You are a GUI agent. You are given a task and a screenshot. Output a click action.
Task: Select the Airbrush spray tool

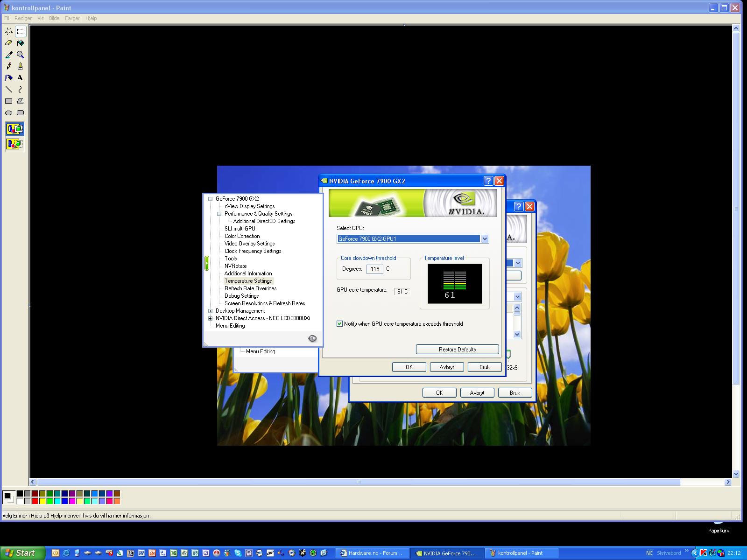coord(9,78)
